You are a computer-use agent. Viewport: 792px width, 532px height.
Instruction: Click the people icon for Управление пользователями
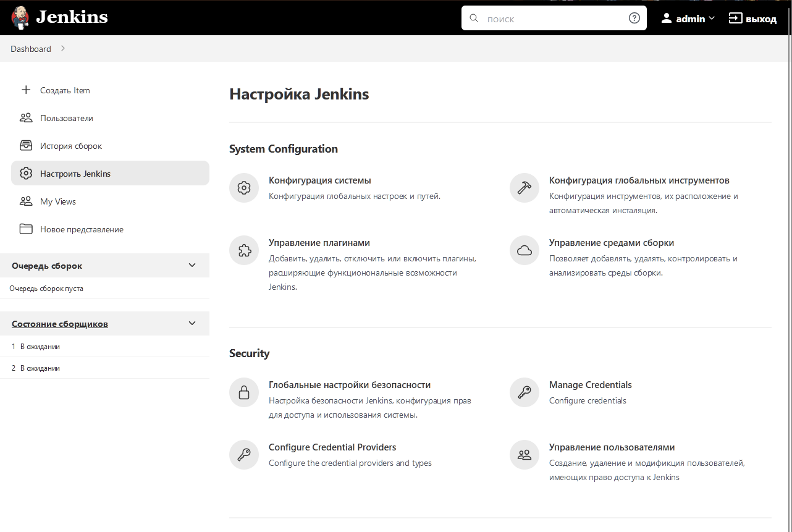pyautogui.click(x=524, y=454)
